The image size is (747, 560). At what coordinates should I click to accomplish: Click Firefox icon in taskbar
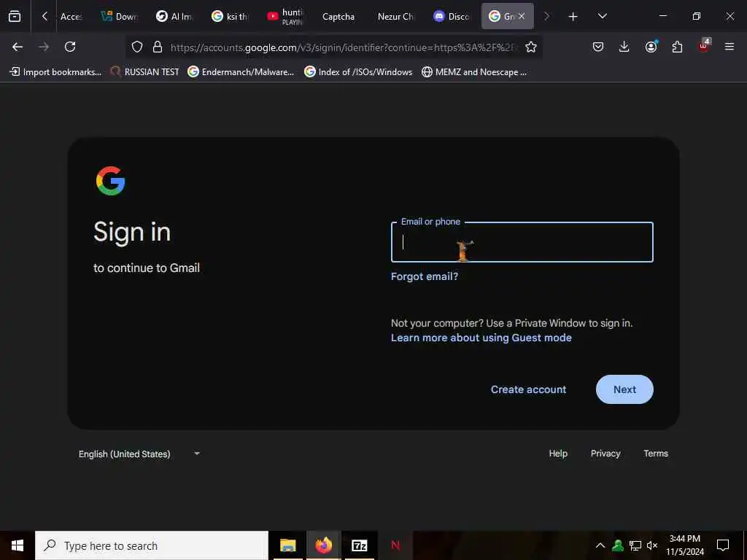323,545
